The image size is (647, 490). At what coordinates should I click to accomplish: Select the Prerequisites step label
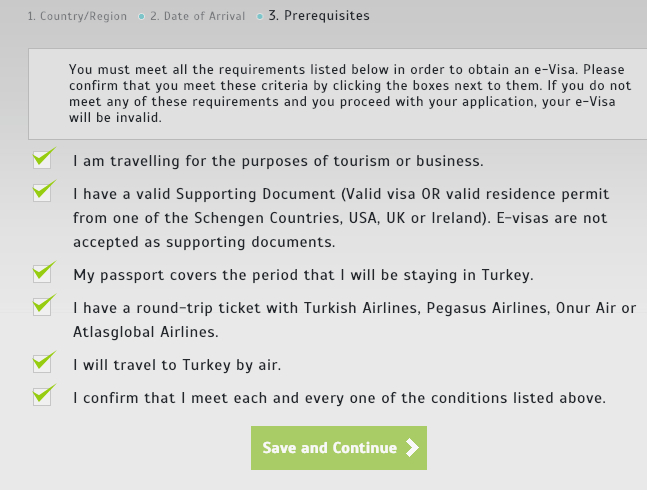pos(318,17)
